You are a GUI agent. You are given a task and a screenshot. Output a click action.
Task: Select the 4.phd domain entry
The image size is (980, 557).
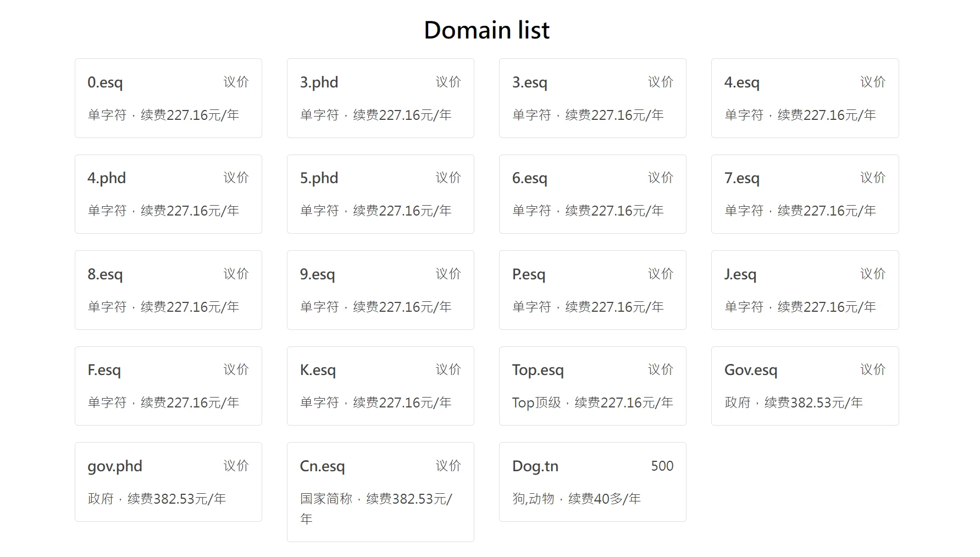click(x=168, y=194)
